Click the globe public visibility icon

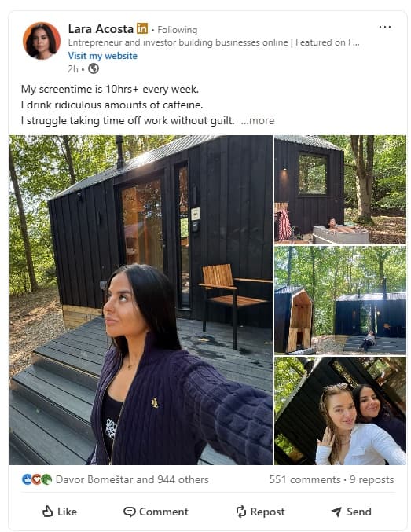click(x=94, y=69)
